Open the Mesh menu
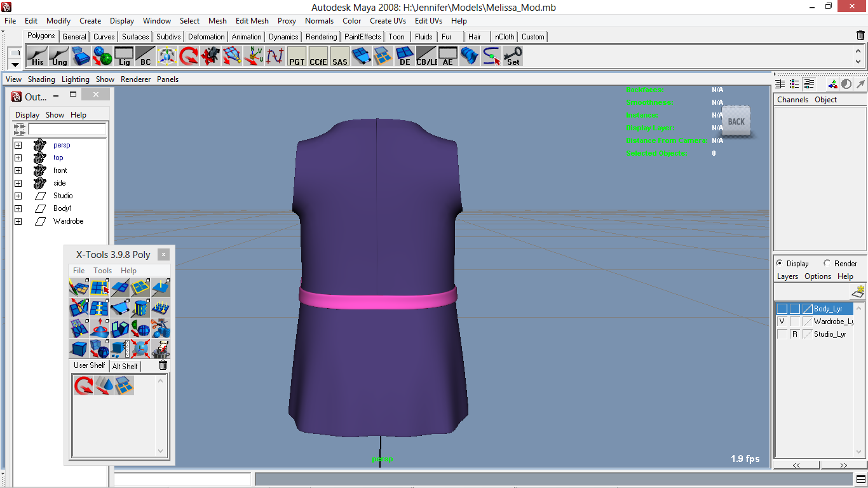The image size is (868, 488). 217,21
